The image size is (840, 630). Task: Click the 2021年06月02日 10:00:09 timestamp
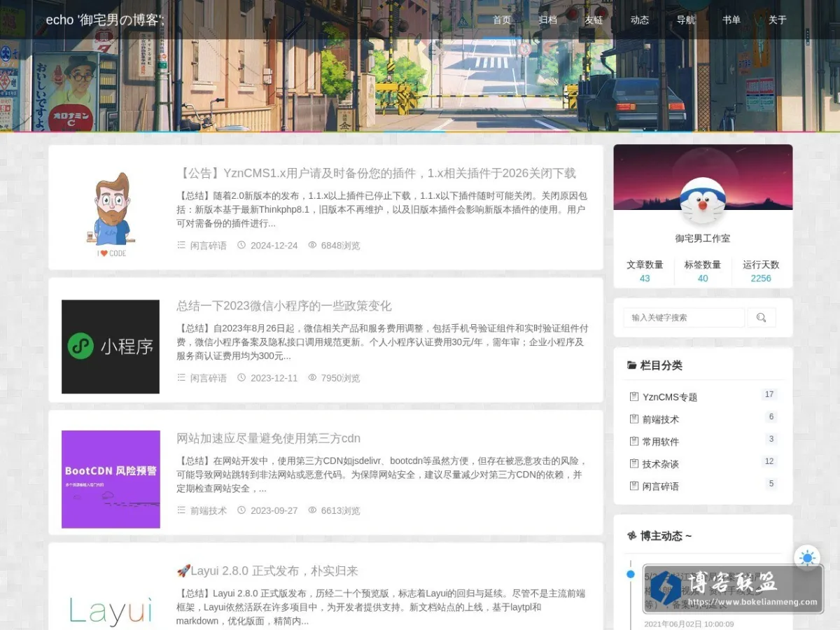[689, 624]
